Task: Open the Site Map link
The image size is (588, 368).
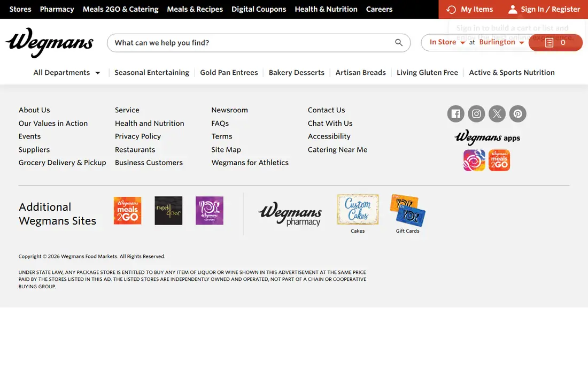Action: coord(226,149)
